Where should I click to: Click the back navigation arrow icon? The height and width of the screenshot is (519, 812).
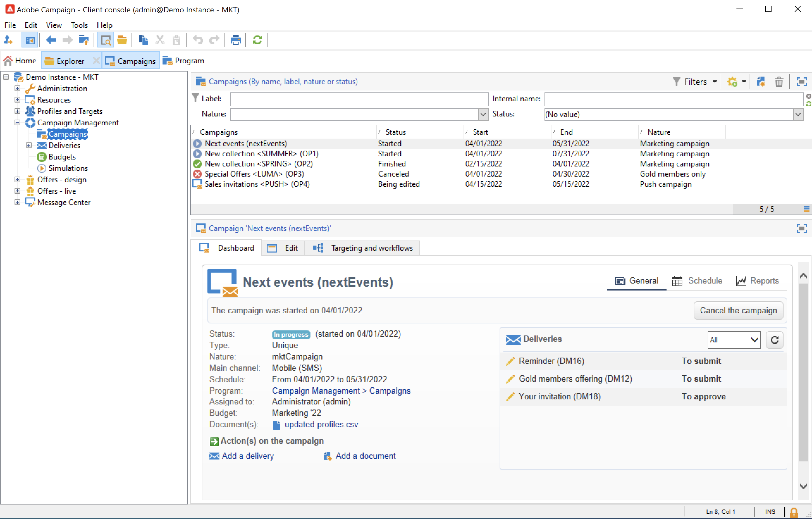[x=51, y=40]
